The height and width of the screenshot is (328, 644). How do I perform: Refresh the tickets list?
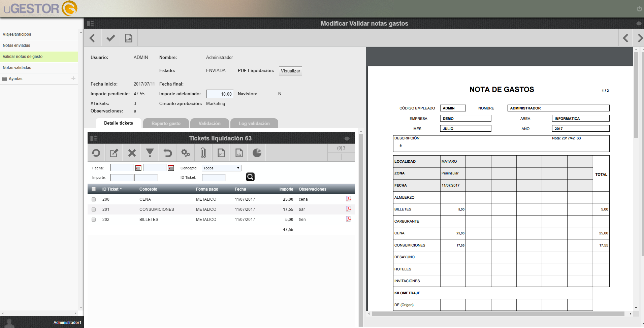[96, 153]
